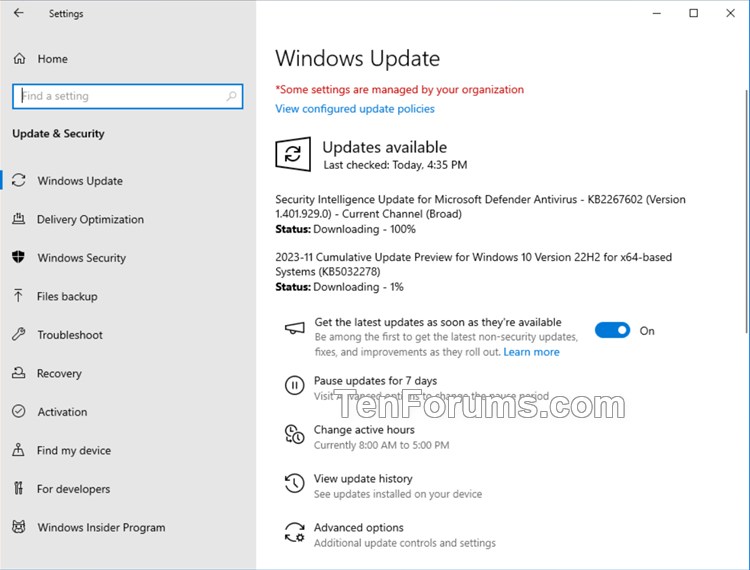Click the Windows Insider Program cat icon
The height and width of the screenshot is (570, 750).
[19, 527]
